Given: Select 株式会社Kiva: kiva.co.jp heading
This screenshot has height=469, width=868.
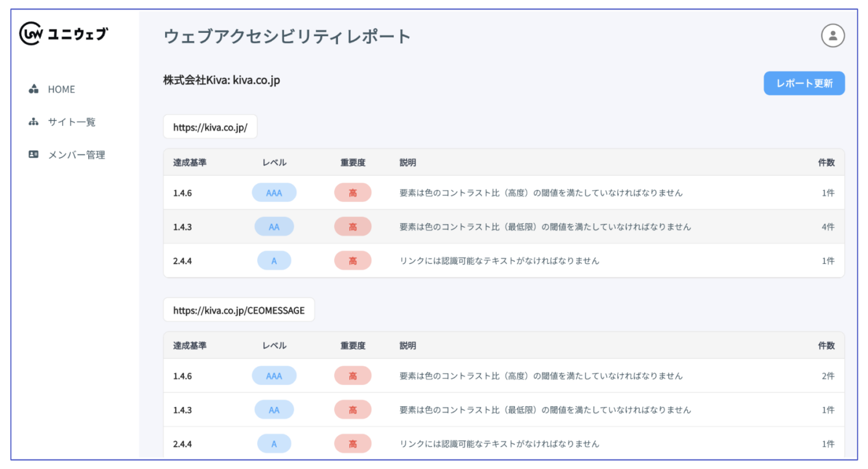Looking at the screenshot, I should (222, 80).
